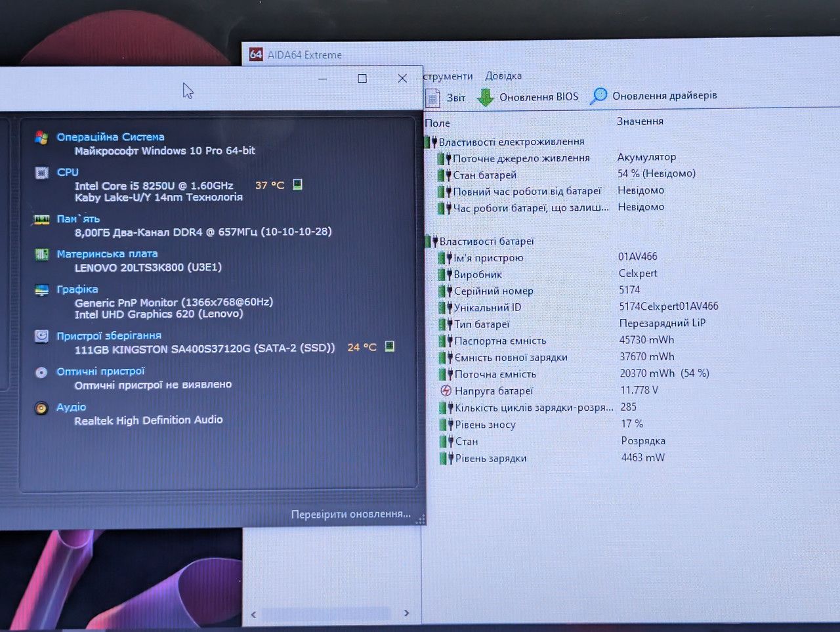The image size is (840, 632).
Task: Select the Властивості батареї group row
Action: (479, 242)
